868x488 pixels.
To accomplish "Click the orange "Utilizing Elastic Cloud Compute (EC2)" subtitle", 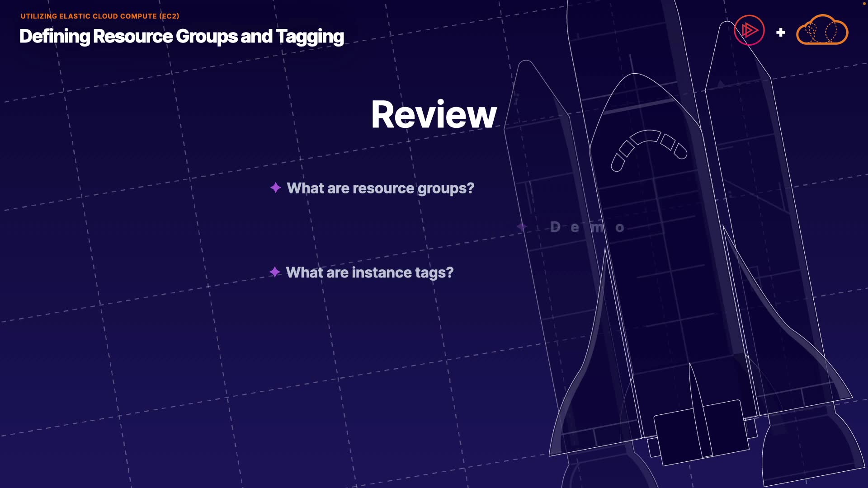I will coord(100,16).
